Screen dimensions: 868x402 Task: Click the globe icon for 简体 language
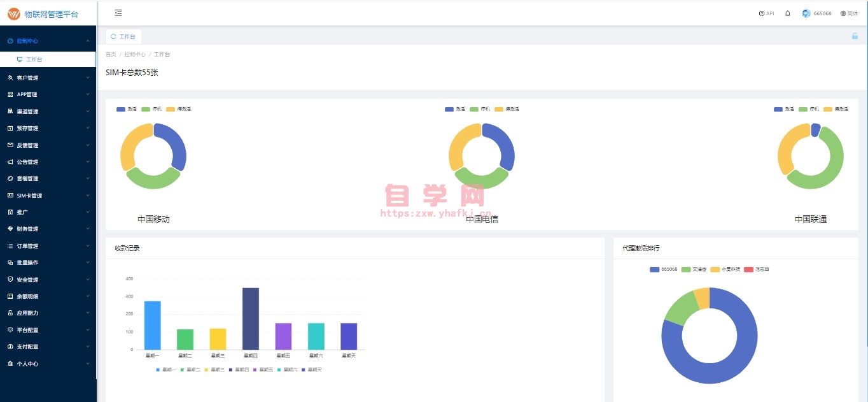[843, 13]
